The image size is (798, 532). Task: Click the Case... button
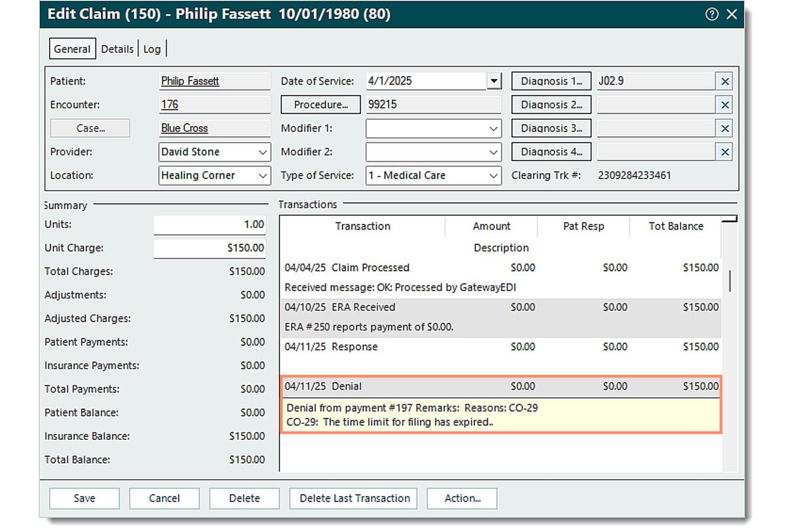pyautogui.click(x=91, y=128)
